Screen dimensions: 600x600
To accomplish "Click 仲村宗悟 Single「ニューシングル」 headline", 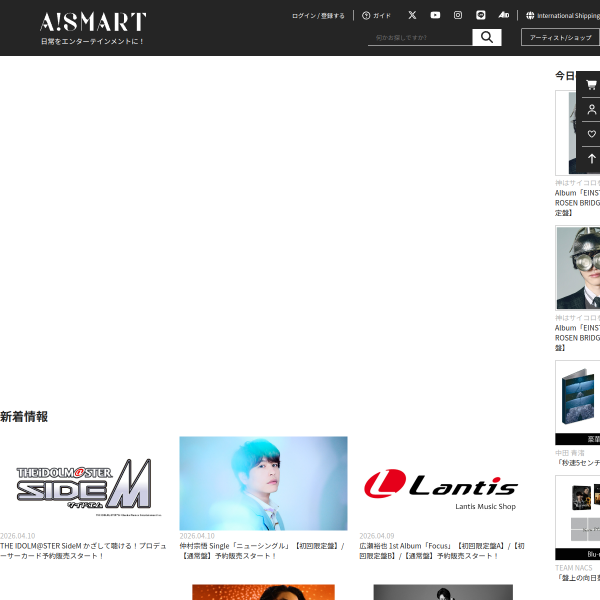I will (x=262, y=551).
